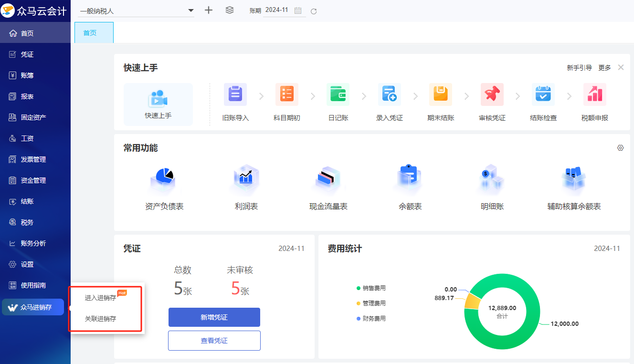The image size is (634, 364).
Task: Open the 税额申报 chart icon
Action: click(595, 94)
